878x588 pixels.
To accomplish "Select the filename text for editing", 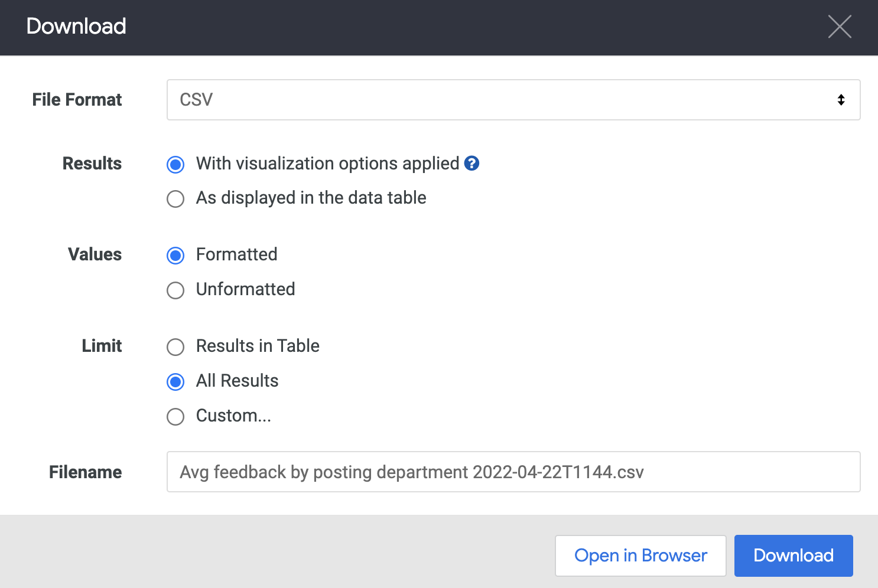I will pyautogui.click(x=412, y=472).
